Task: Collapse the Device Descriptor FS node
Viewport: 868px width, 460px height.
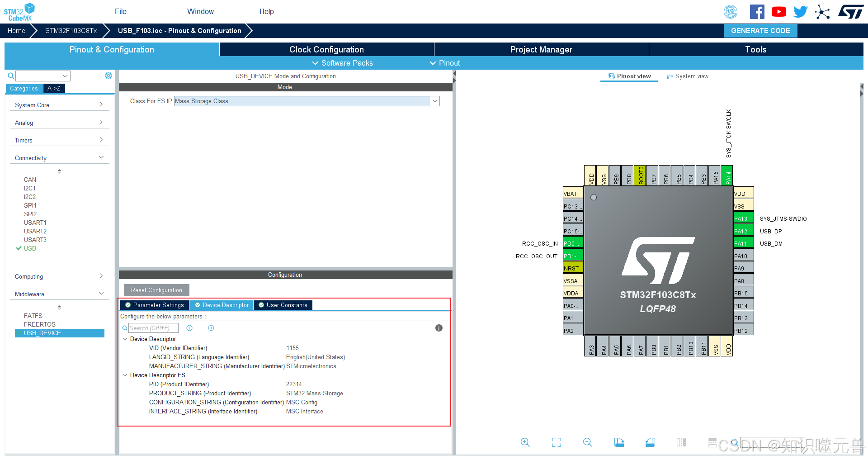Action: (x=125, y=375)
